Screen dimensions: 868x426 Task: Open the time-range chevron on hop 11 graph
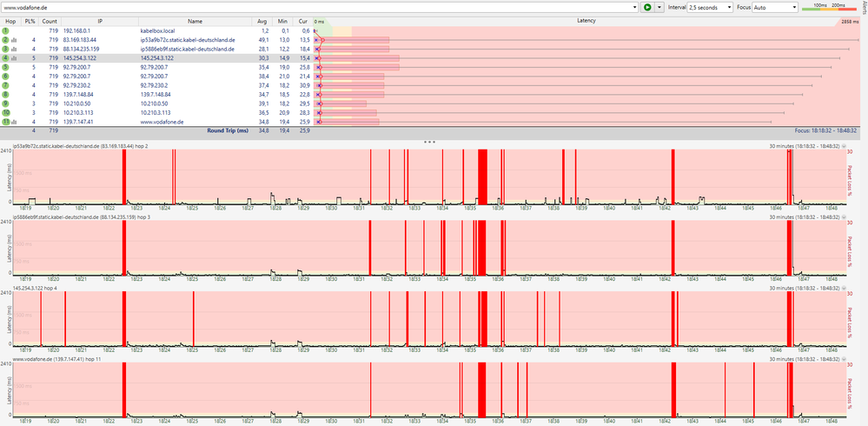(845, 360)
